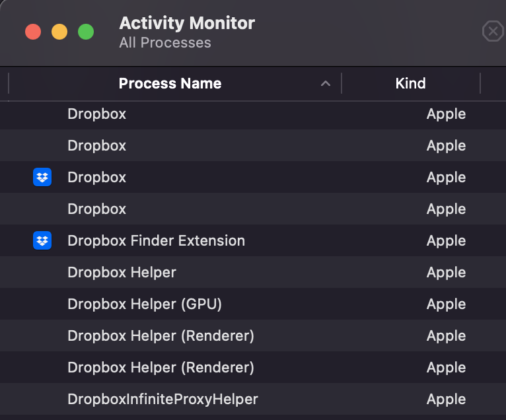Click Apple kind for Dropbox Helper (GPU)
The height and width of the screenshot is (420, 506).
[x=446, y=304]
